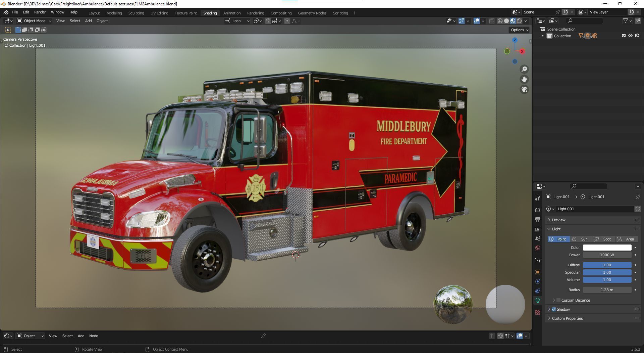Toggle snapping magnet in 3D viewport header
Viewport: 644px width, 353px height.
pos(268,21)
